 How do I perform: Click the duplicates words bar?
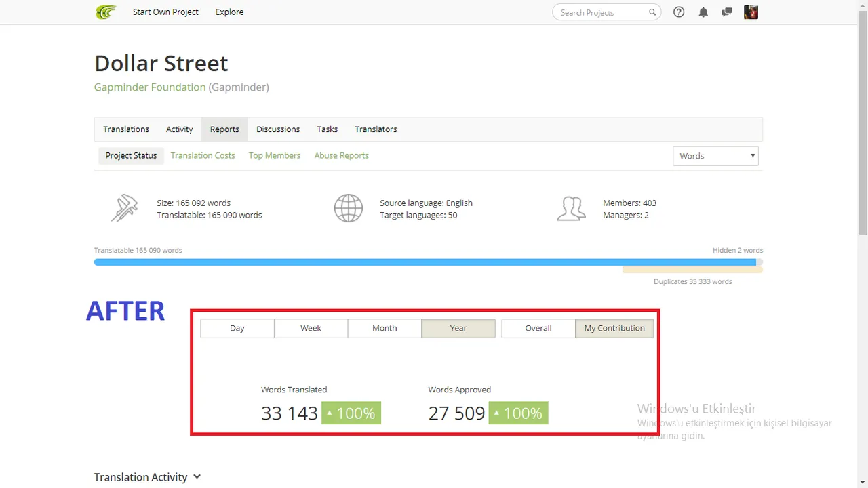click(x=692, y=270)
